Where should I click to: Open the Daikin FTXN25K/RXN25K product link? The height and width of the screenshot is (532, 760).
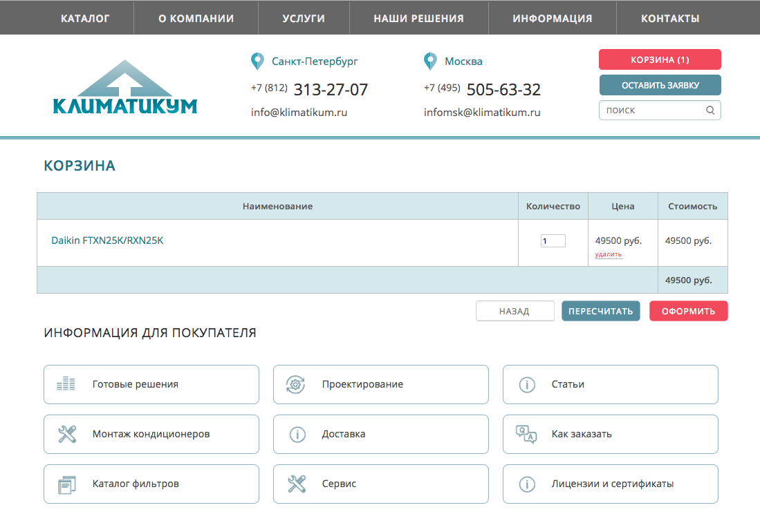tap(107, 241)
